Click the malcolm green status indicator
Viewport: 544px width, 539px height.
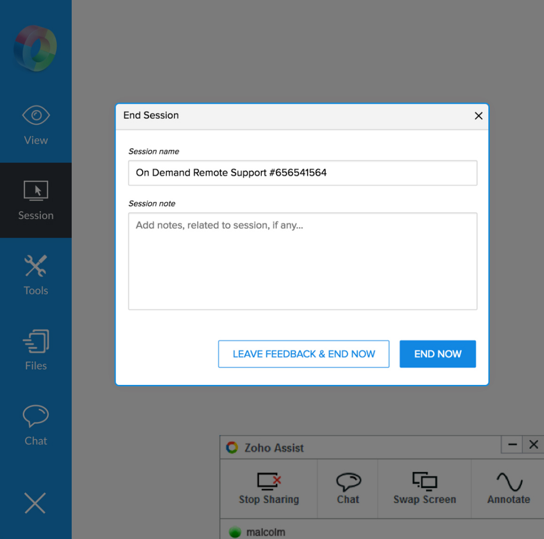coord(235,532)
